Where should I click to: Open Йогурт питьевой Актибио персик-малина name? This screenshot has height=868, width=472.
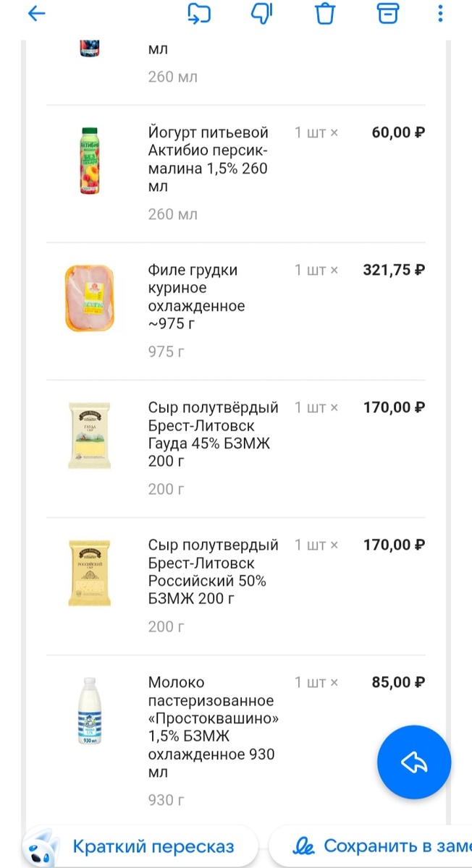(x=208, y=159)
